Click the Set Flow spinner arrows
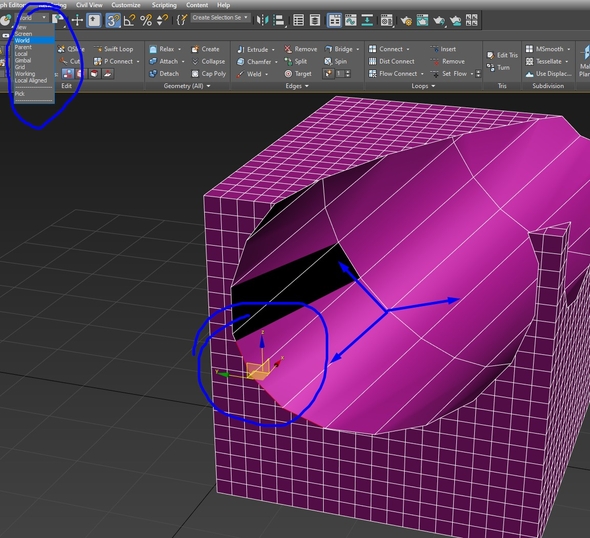The height and width of the screenshot is (538, 590). 478,74
